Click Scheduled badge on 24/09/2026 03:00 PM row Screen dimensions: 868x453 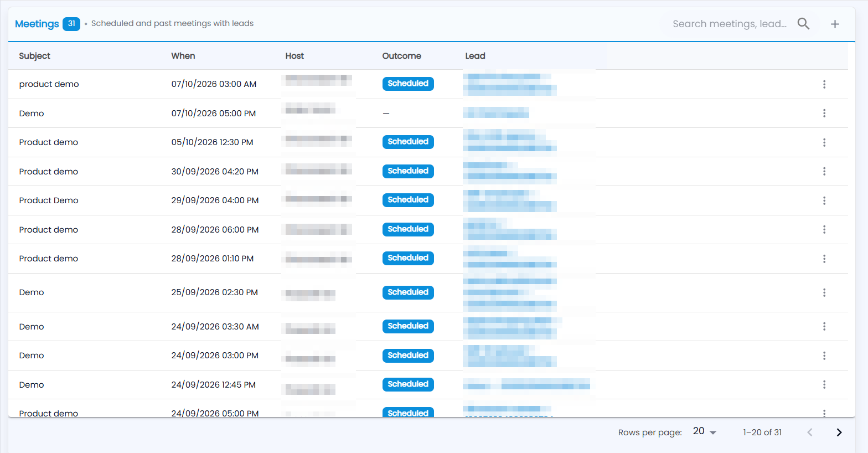pyautogui.click(x=408, y=356)
